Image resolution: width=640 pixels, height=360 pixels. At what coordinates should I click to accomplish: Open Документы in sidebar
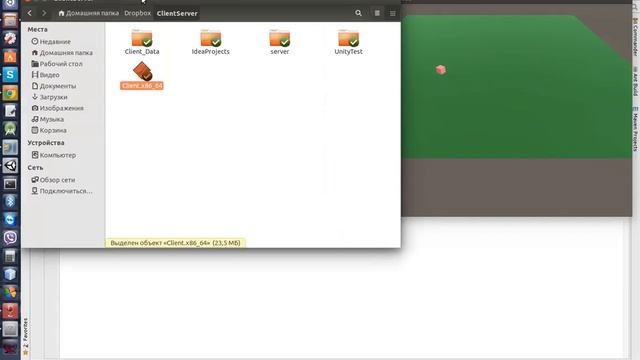pyautogui.click(x=53, y=86)
